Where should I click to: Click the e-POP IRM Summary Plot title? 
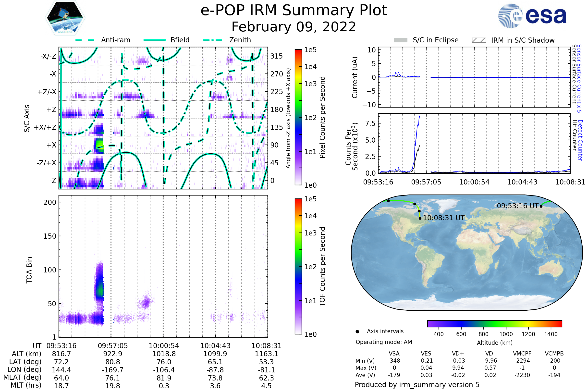coord(294,11)
